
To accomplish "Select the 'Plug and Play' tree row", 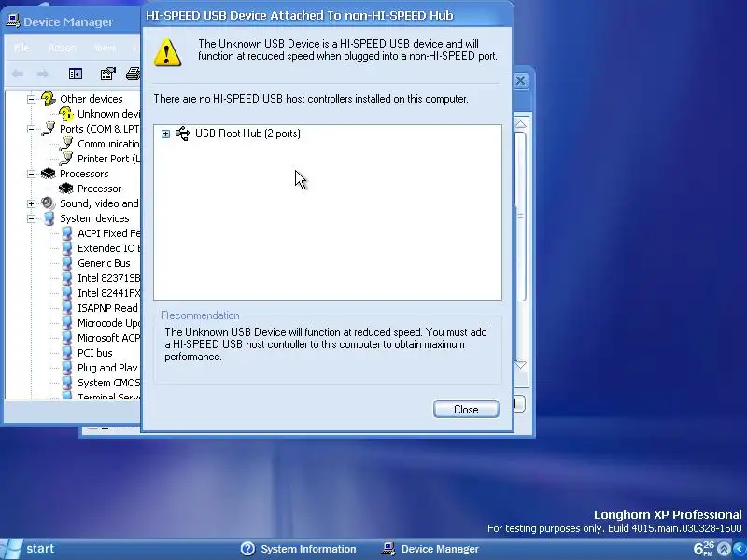I will [101, 368].
